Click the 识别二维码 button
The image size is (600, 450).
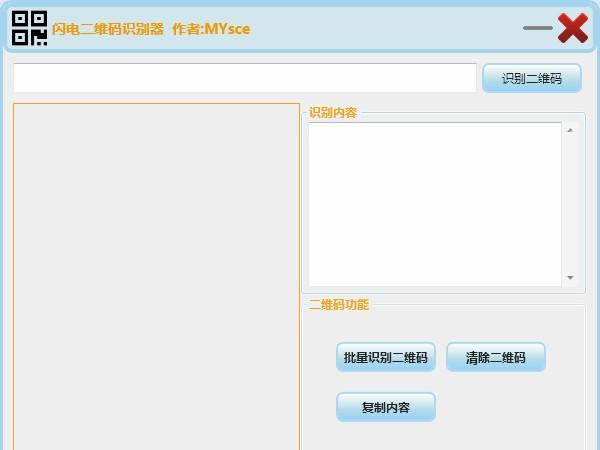click(532, 78)
